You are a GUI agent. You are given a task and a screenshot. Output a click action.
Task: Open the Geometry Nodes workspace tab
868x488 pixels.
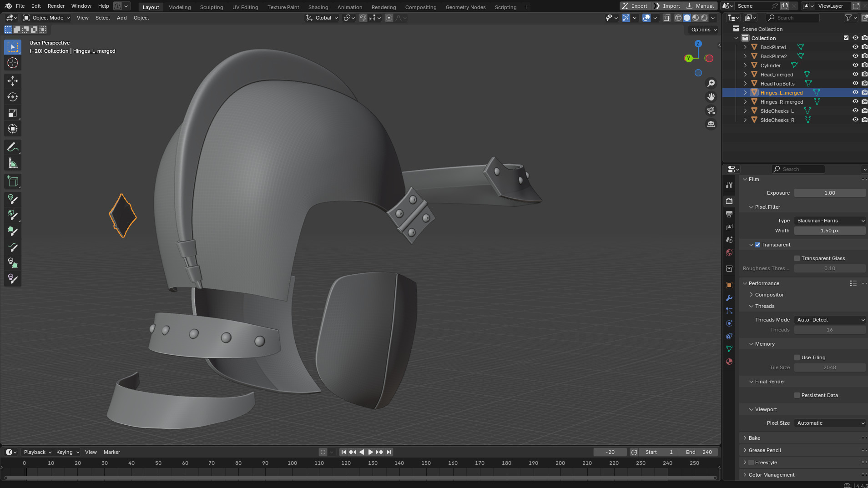coord(465,7)
